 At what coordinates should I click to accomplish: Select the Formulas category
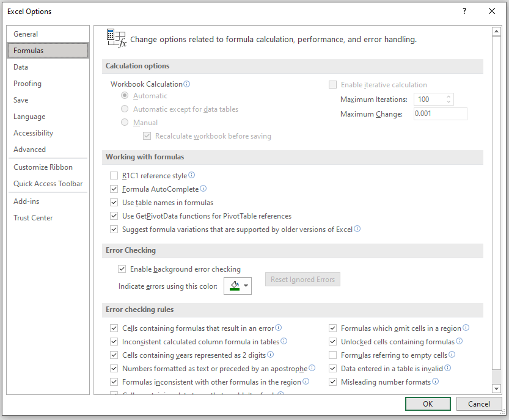click(x=48, y=51)
